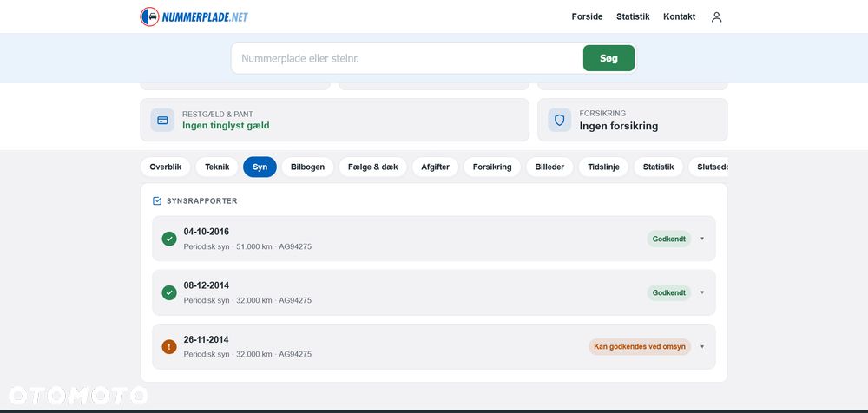Click orange warning icon for 26-11-2014 report
868x413 pixels.
point(169,346)
